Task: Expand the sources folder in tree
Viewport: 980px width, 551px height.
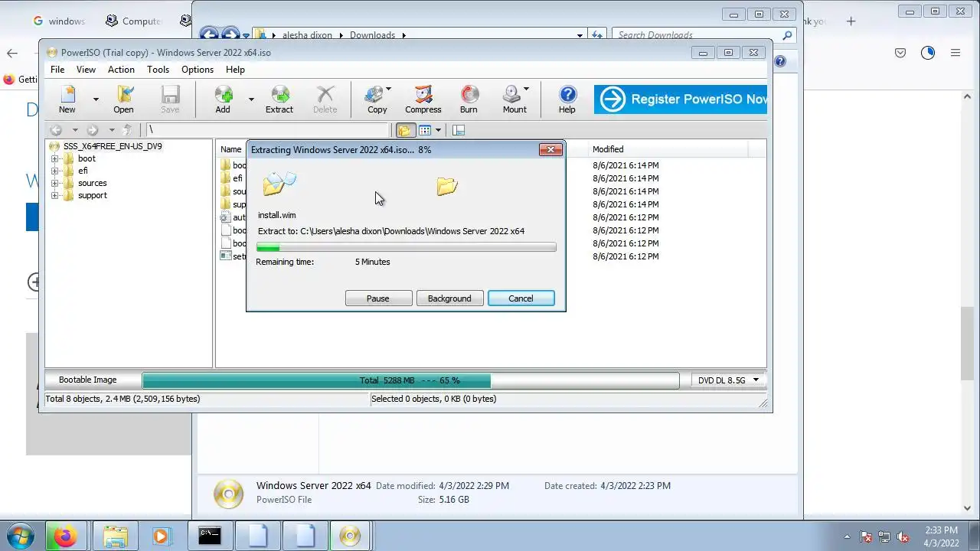Action: pos(55,183)
